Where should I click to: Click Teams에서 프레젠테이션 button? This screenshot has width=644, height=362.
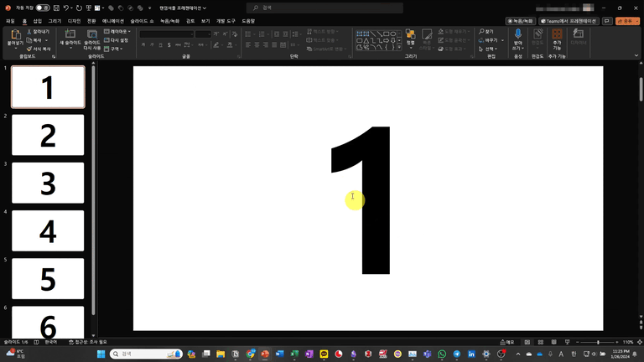(569, 21)
